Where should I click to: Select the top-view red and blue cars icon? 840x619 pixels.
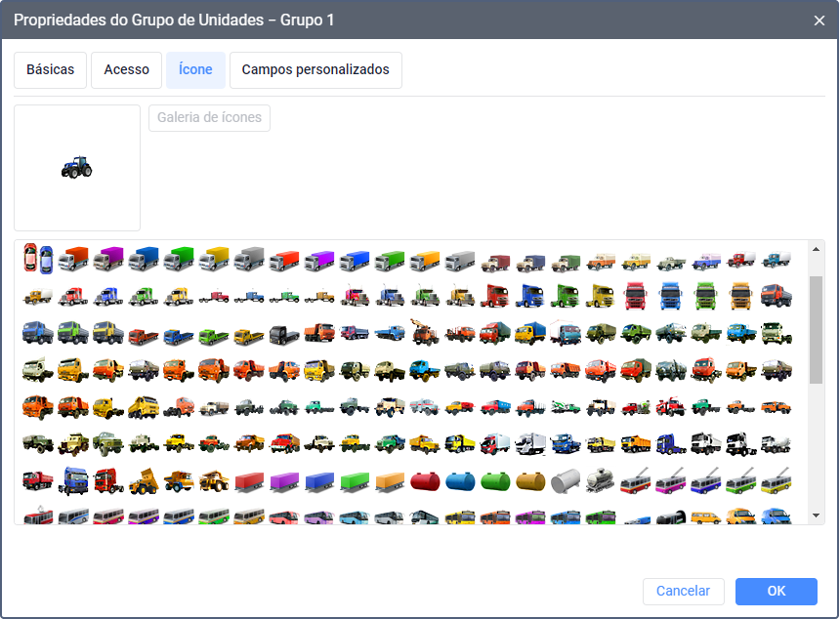(x=38, y=259)
